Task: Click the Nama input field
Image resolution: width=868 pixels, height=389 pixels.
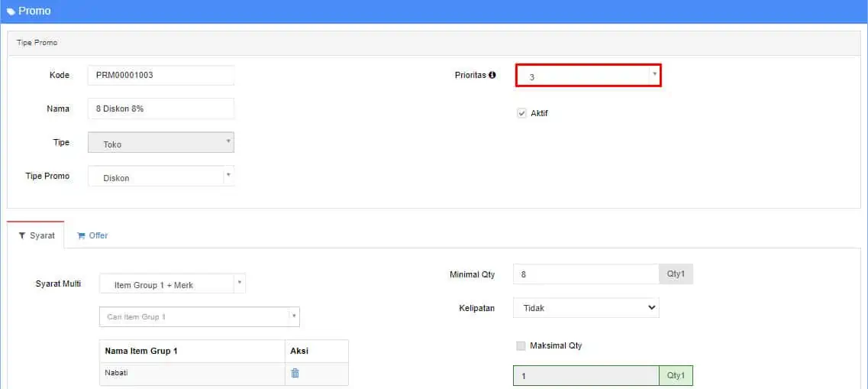Action: pyautogui.click(x=161, y=109)
